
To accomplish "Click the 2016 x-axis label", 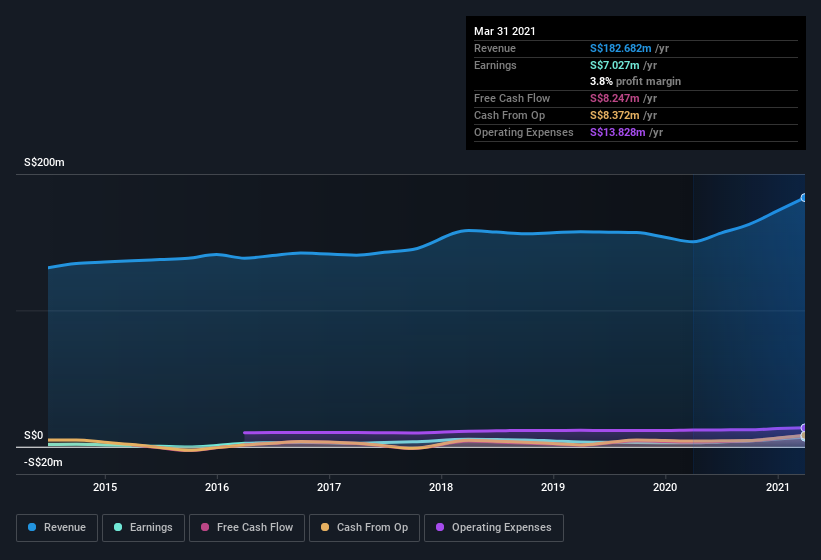I will (x=217, y=487).
